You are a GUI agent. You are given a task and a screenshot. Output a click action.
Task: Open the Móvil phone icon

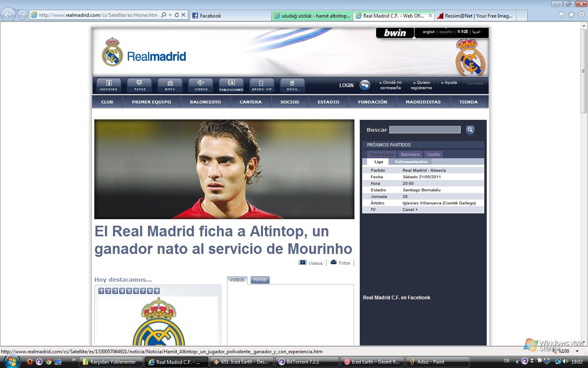pos(292,85)
